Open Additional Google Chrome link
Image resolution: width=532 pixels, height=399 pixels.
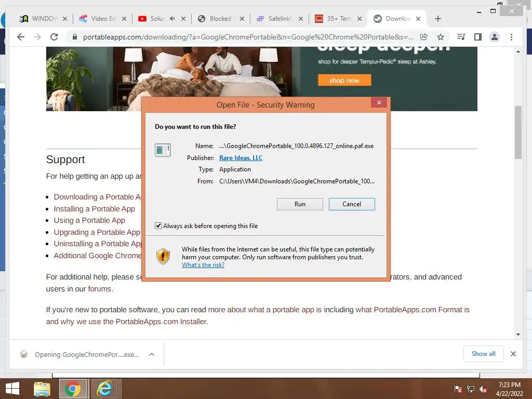coord(98,256)
